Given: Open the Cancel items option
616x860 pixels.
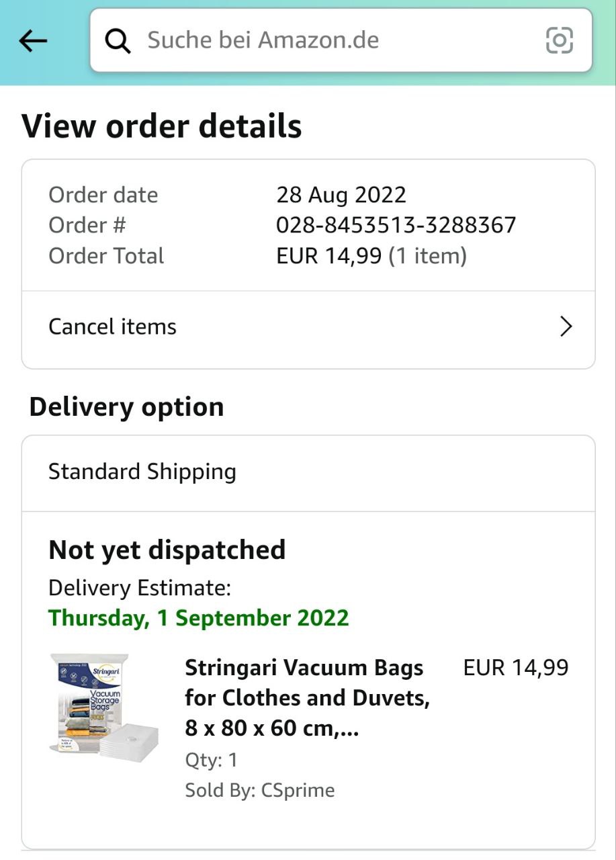Looking at the screenshot, I should tap(113, 327).
